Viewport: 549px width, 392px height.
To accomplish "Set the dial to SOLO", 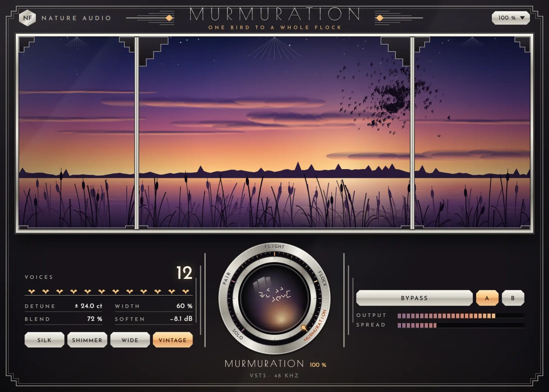I will tap(238, 334).
